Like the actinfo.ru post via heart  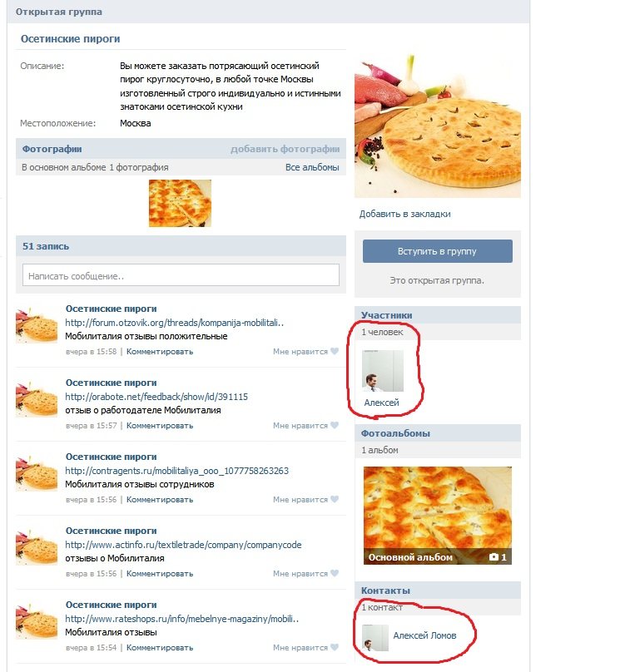(335, 573)
